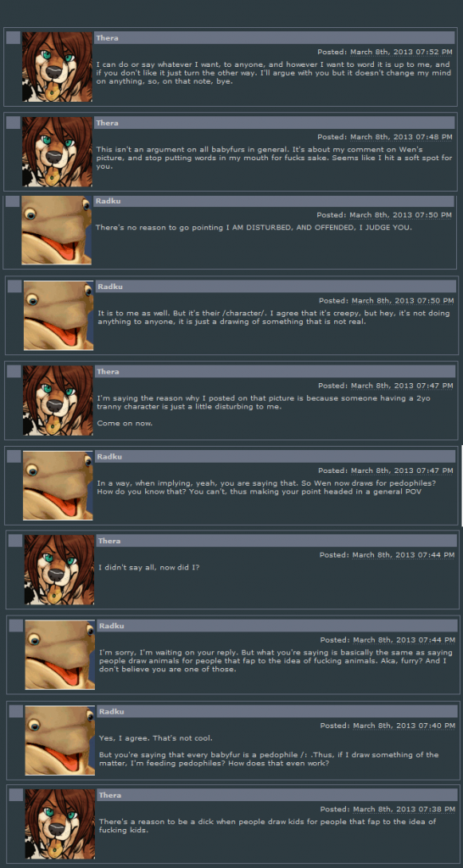Viewport: 463px width, 868px height.
Task: Click the 'March 8th, 2013 07:38 PM' timestamp
Action: tap(404, 810)
